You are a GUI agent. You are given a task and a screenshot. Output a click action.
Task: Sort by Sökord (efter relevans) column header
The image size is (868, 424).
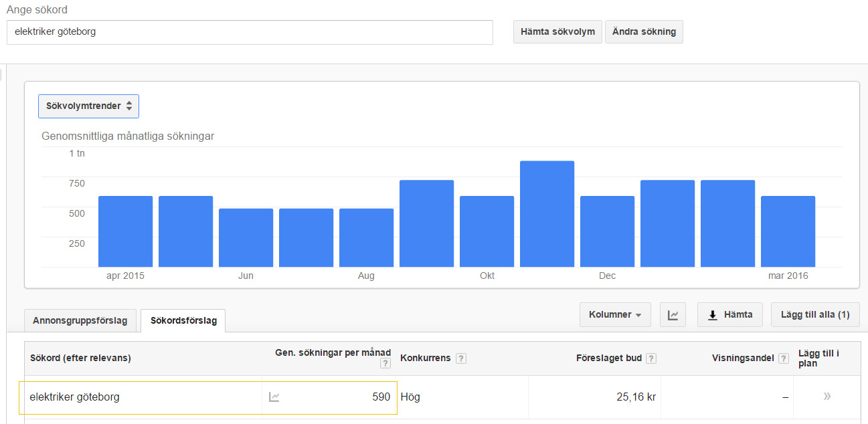[x=80, y=358]
